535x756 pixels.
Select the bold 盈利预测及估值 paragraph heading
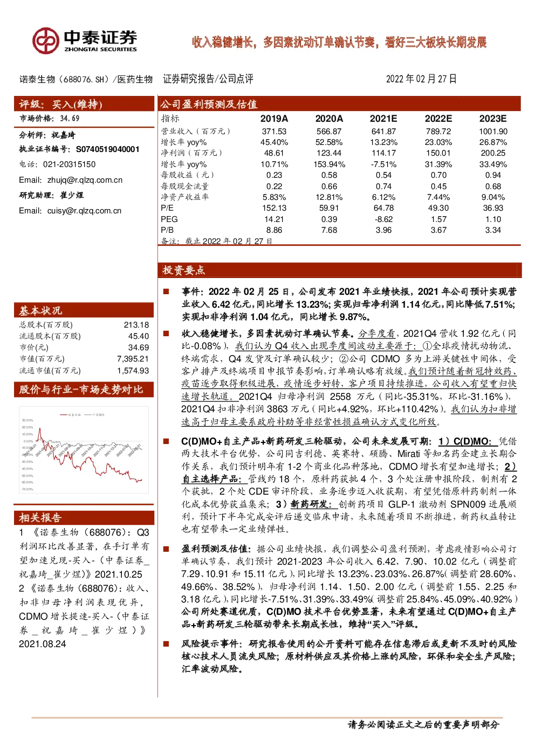(x=216, y=549)
